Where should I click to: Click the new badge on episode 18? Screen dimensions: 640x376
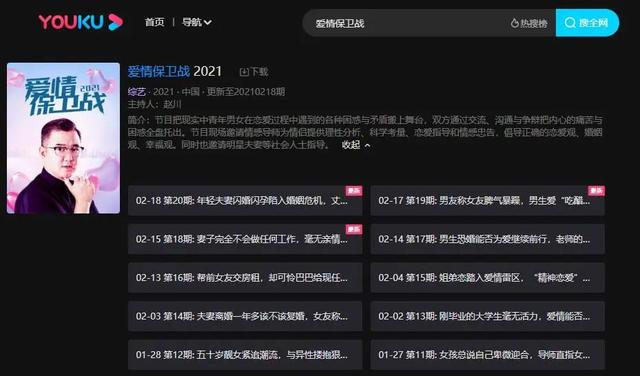[354, 229]
